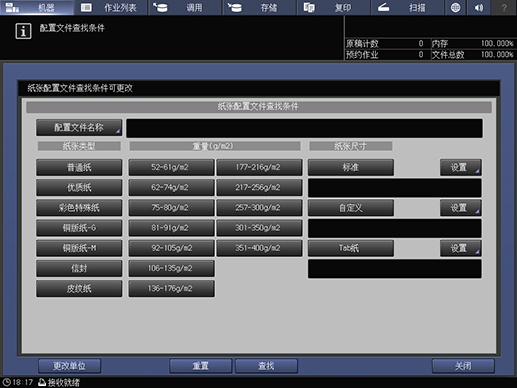Click the 接收就绪 status icon
The image size is (517, 388).
[42, 382]
